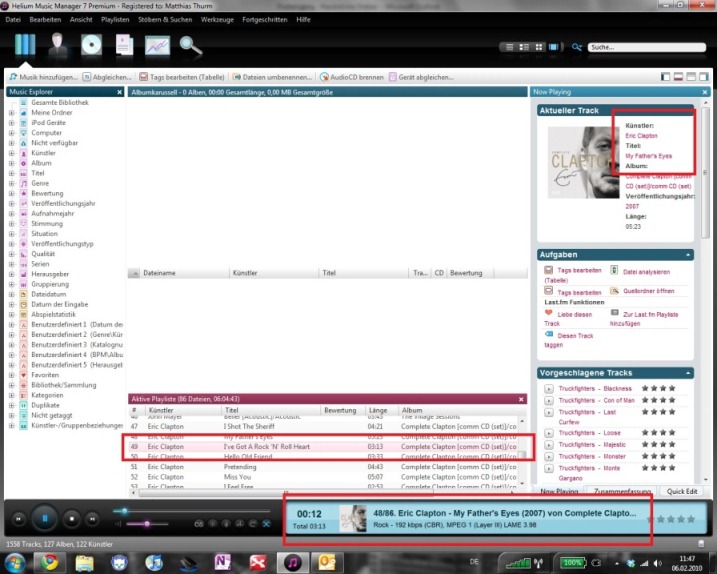Open the playlist documents icon in toolbar
Screen dimensions: 717x574
(124, 45)
